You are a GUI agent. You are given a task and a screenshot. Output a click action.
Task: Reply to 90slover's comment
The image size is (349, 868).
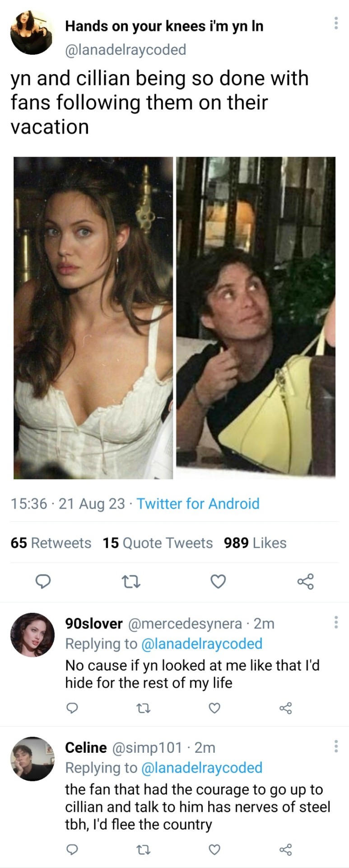[x=73, y=708]
